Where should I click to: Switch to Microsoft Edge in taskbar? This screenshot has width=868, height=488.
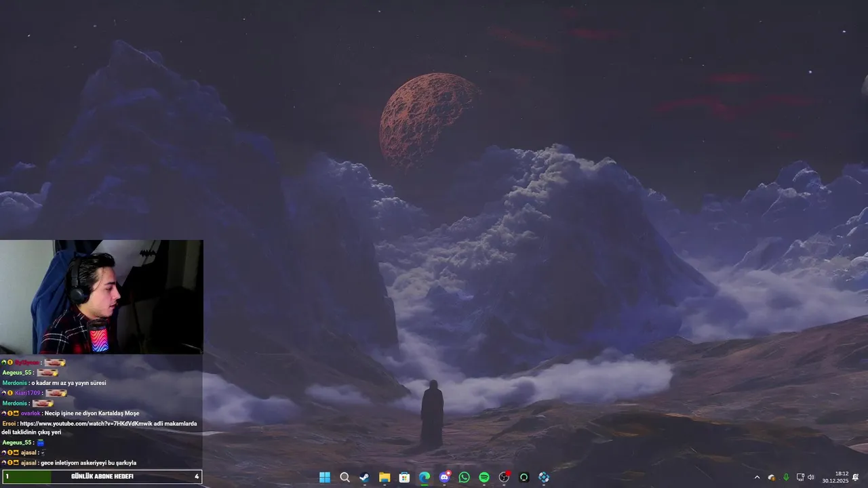425,477
